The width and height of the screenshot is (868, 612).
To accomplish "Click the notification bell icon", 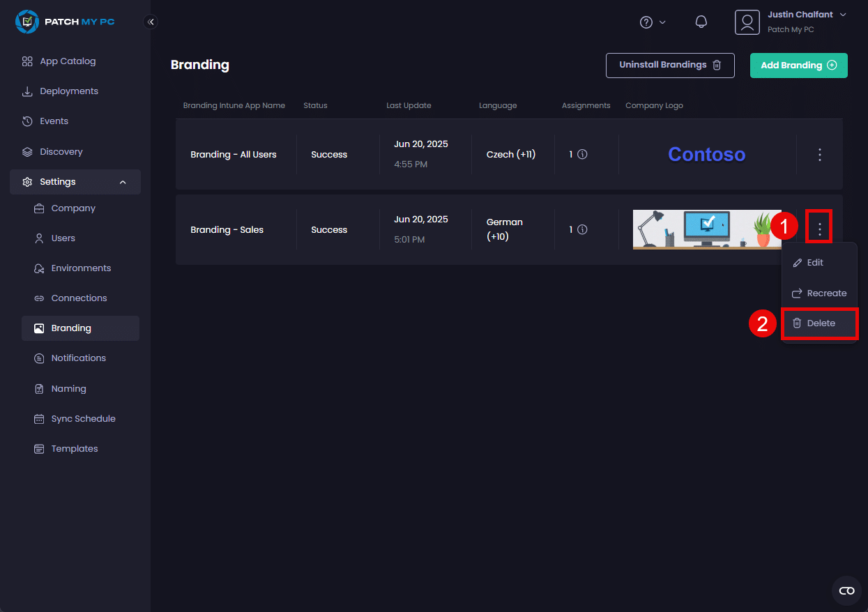I will [x=701, y=22].
